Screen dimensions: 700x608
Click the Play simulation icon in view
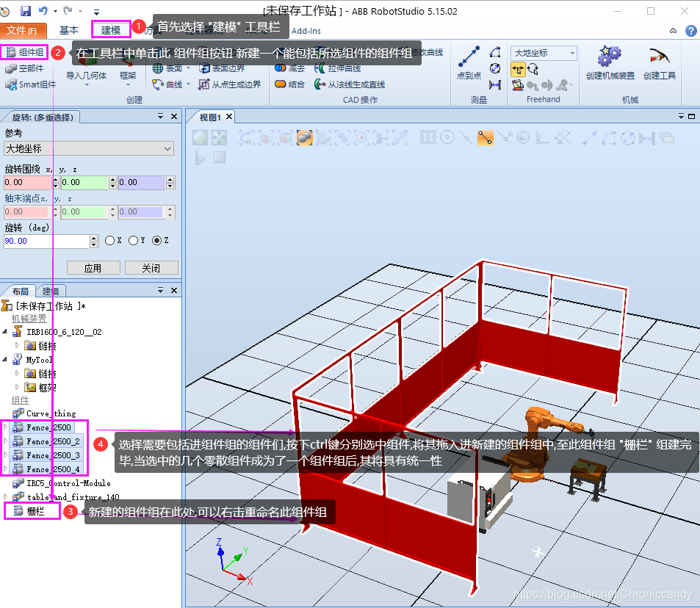coord(201,157)
